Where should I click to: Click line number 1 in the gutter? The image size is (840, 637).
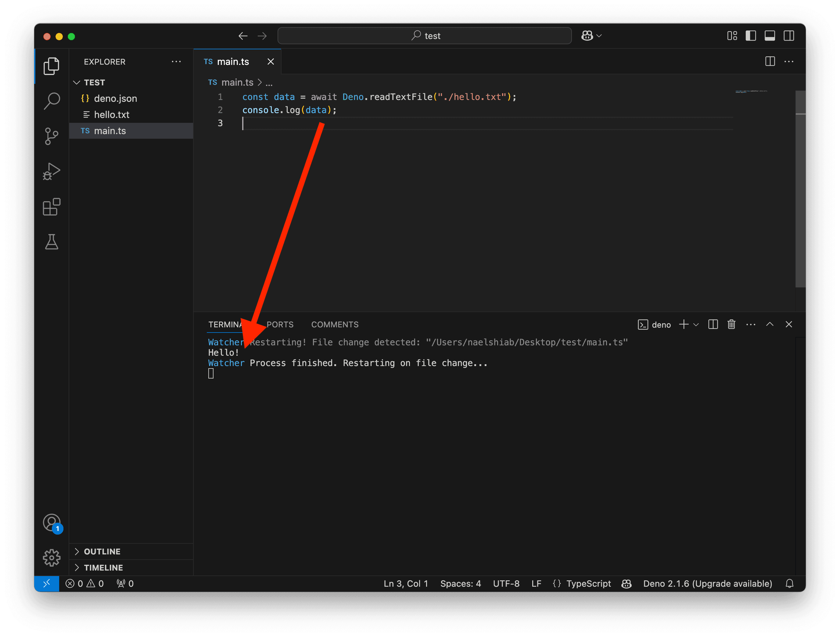point(220,97)
